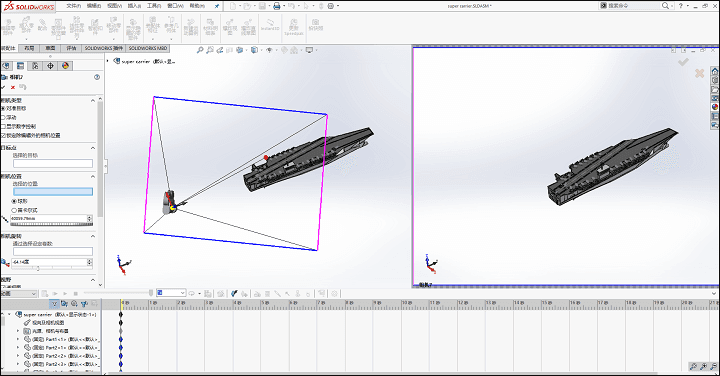Image resolution: width=720 pixels, height=376 pixels.
Task: Collapse the camera type section chevron
Action: click(93, 100)
